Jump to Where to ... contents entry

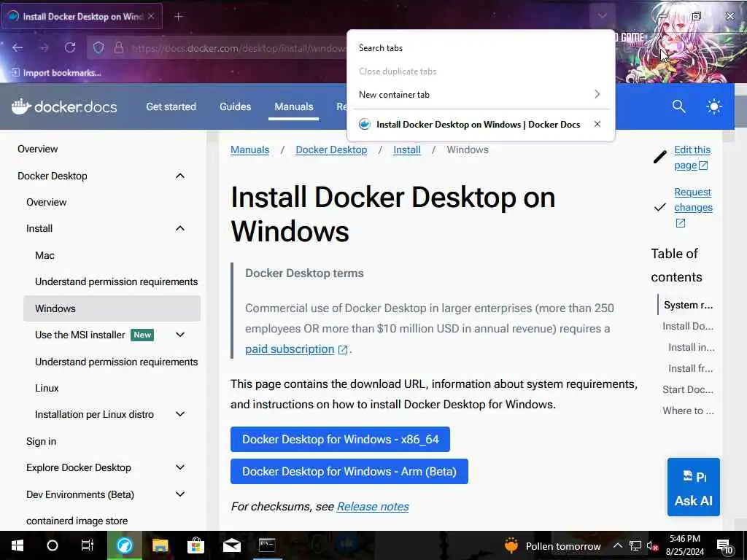coord(688,411)
